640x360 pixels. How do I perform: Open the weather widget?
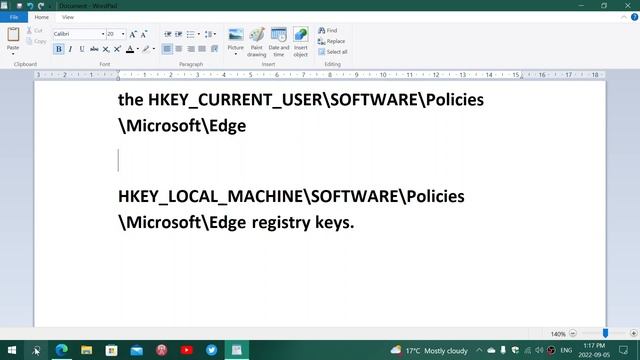[x=429, y=350]
